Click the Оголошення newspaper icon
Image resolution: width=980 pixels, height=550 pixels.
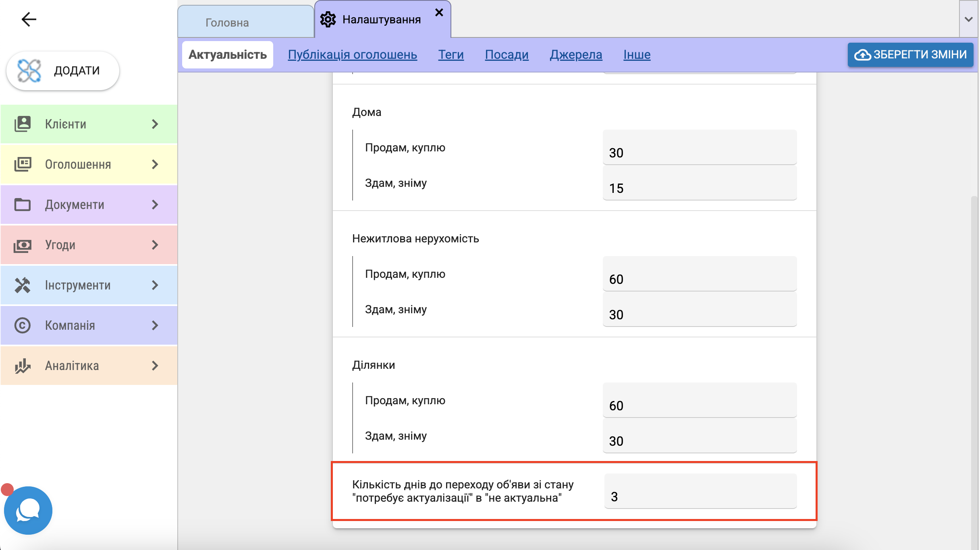[x=23, y=164]
